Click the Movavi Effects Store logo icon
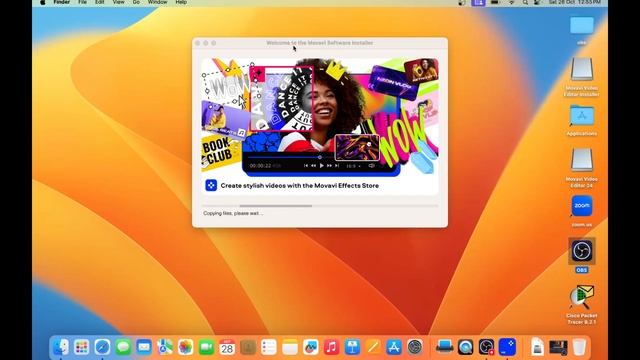This screenshot has width=640, height=360. coord(211,185)
